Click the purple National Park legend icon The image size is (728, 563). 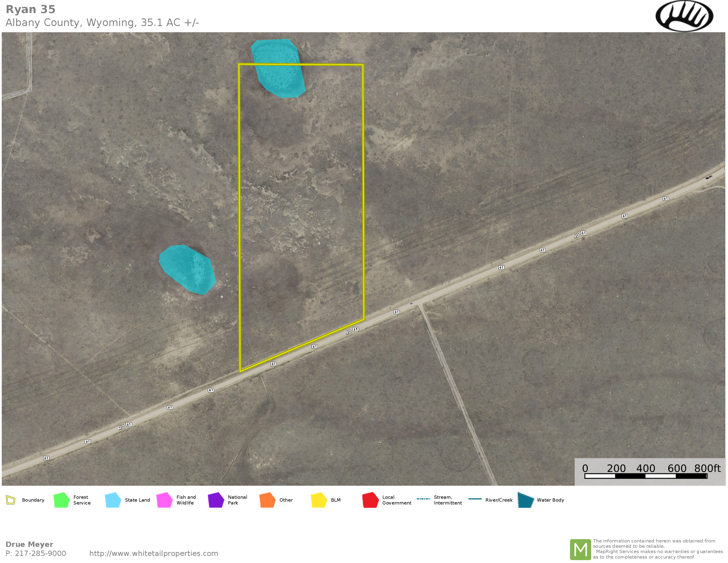pyautogui.click(x=216, y=500)
